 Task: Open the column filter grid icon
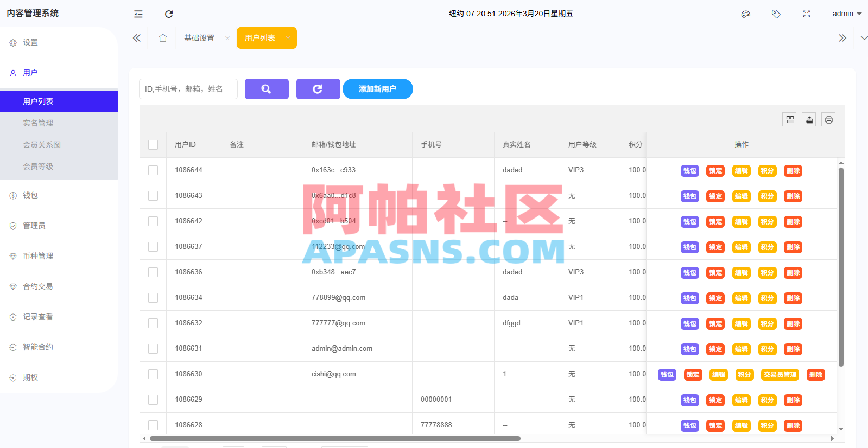point(790,119)
